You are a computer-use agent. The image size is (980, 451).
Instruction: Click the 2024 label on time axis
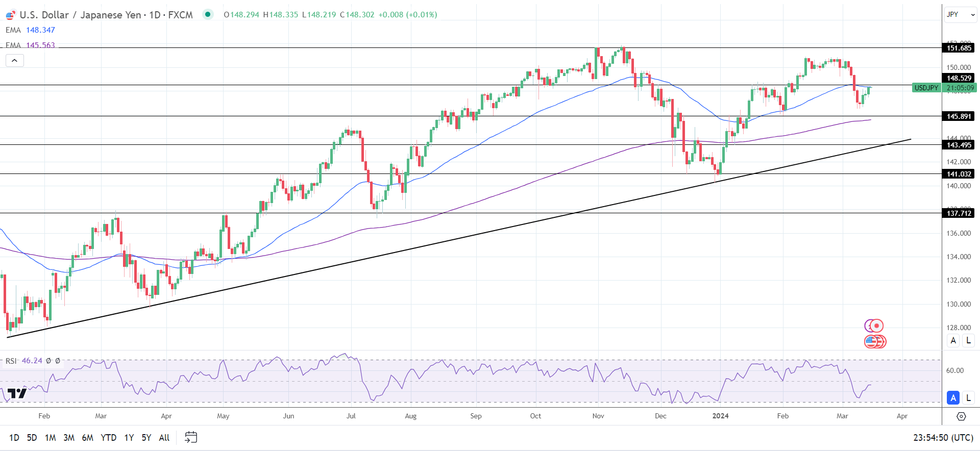[x=721, y=416]
